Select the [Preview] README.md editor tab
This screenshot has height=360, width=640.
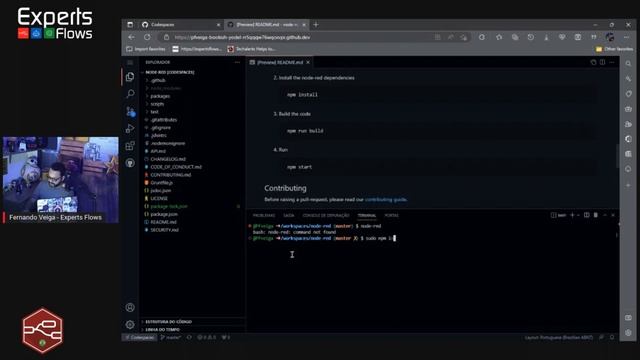click(280, 62)
